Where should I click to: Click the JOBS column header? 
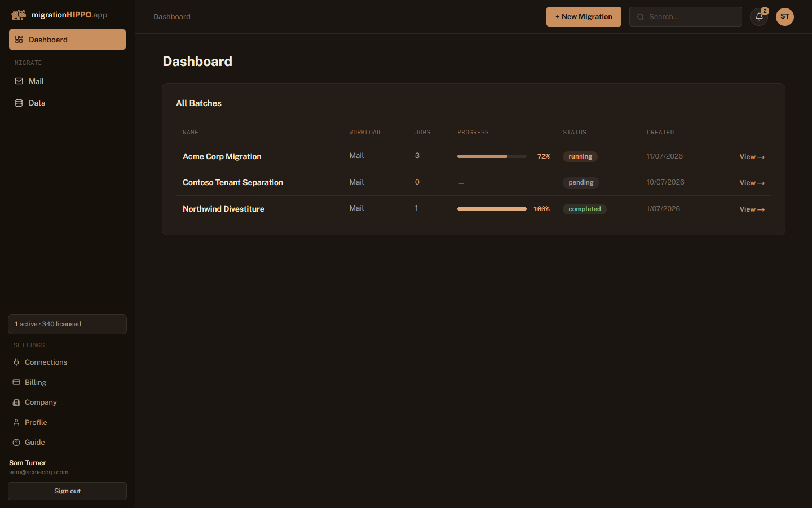point(423,133)
